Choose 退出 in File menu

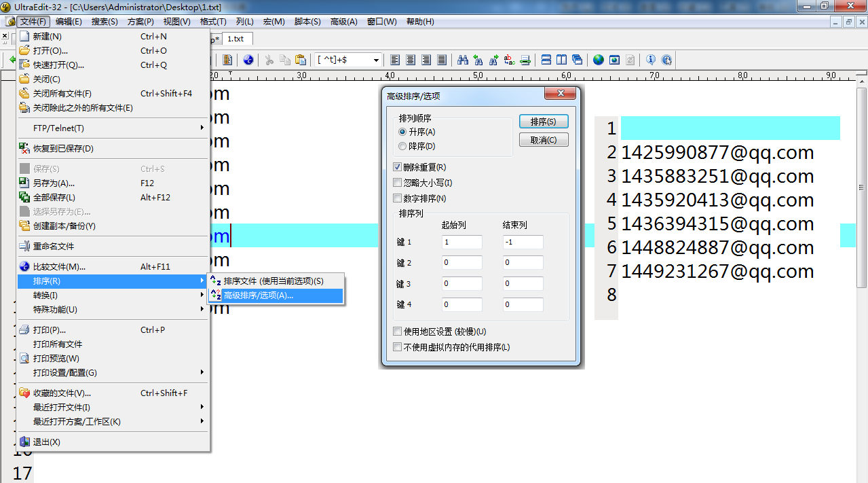[113, 442]
